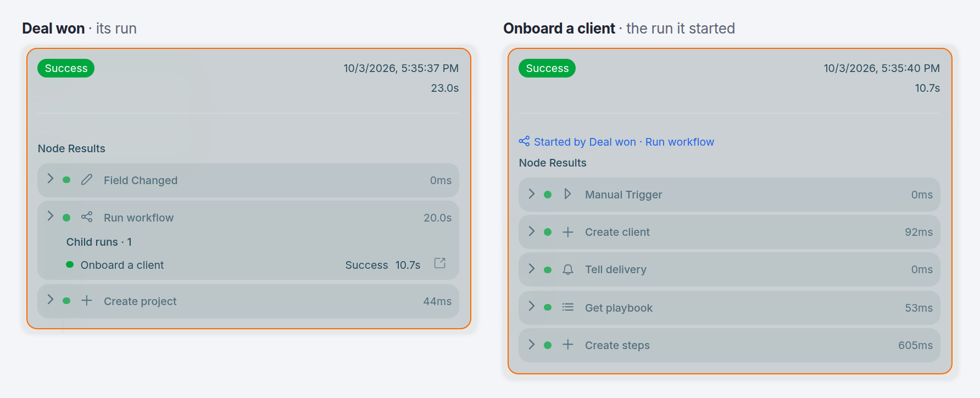Expand the Tell delivery node result
This screenshot has width=980, height=398.
532,269
